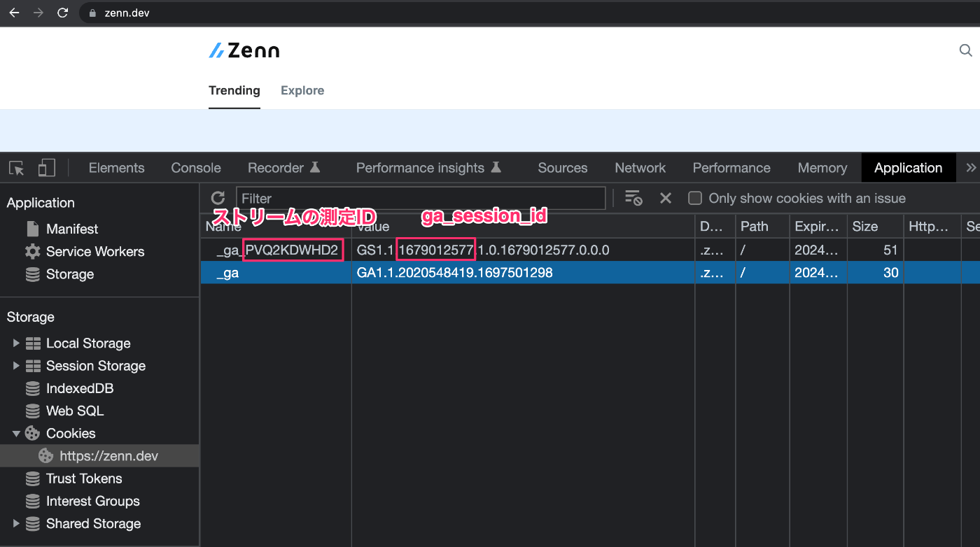
Task: Select the Trending tab on Zenn
Action: pyautogui.click(x=234, y=90)
